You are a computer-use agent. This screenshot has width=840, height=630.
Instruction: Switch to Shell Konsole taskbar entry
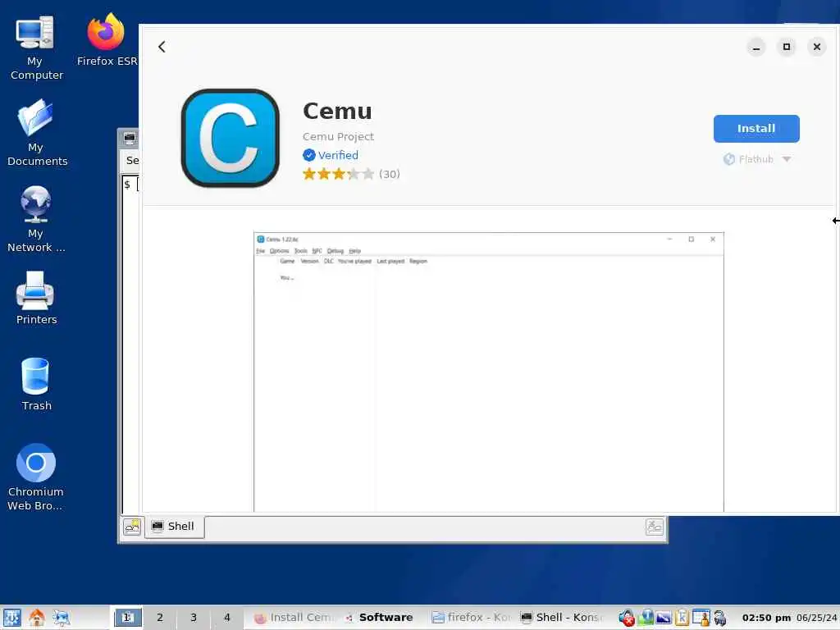(x=562, y=618)
